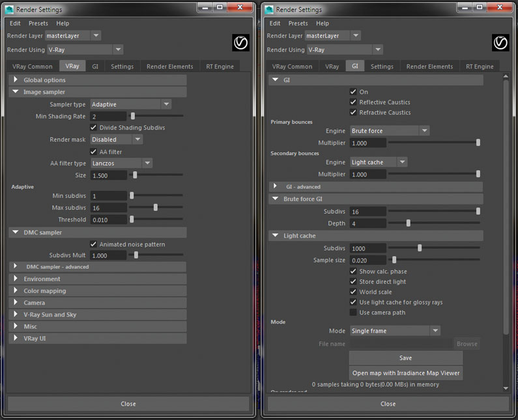Click Maya app icon in left window title bar
This screenshot has width=518, height=420.
point(9,10)
